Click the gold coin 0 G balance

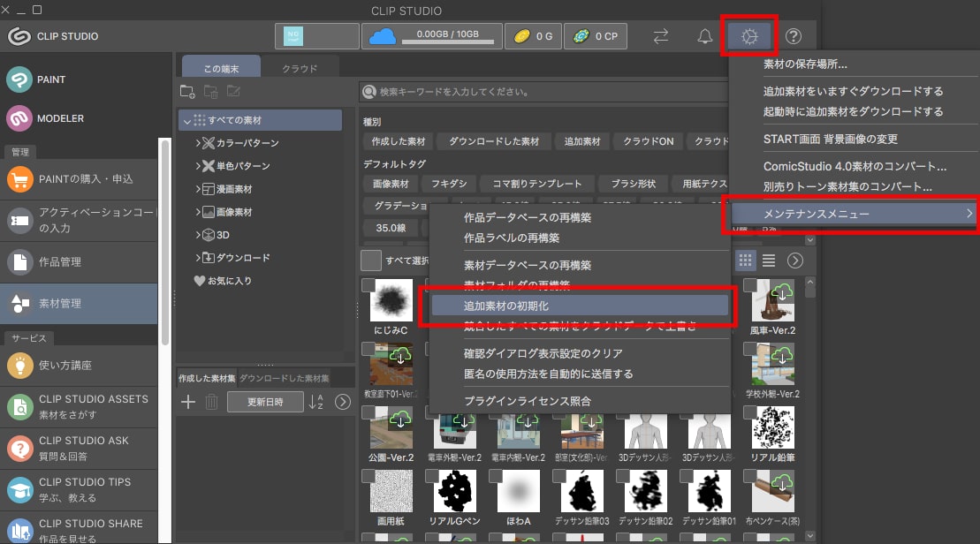click(x=533, y=36)
